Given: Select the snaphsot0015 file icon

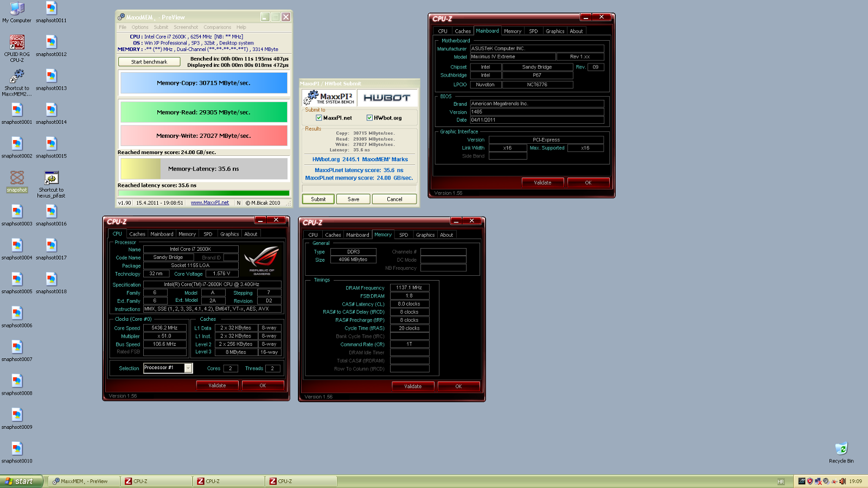Looking at the screenshot, I should pos(51,148).
